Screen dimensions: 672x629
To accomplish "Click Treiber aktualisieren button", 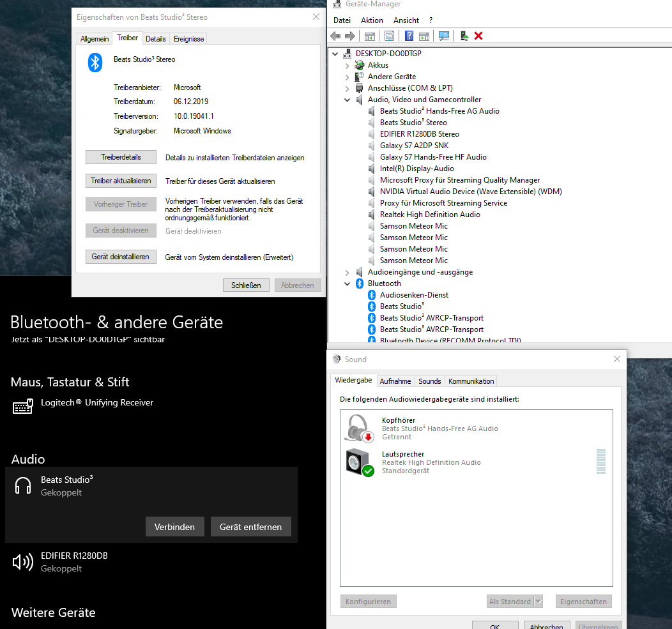I will click(121, 181).
